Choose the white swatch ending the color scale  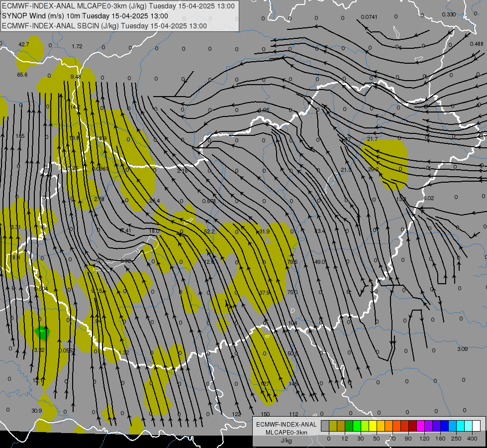point(477,426)
